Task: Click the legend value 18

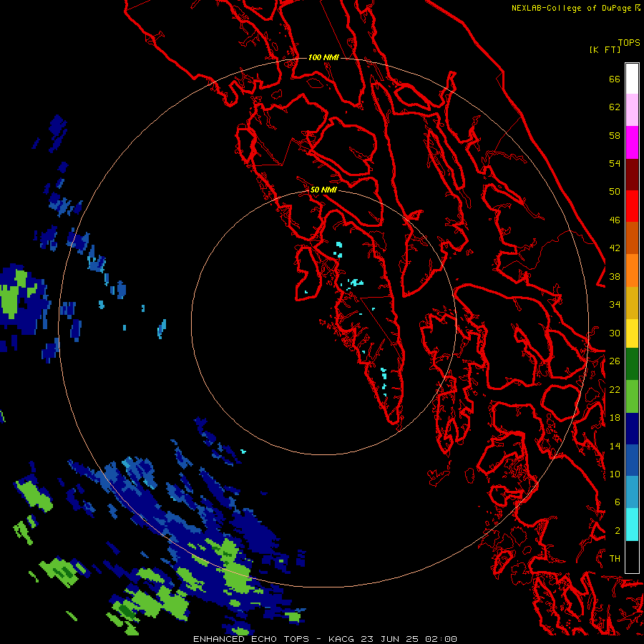Action: pyautogui.click(x=615, y=418)
